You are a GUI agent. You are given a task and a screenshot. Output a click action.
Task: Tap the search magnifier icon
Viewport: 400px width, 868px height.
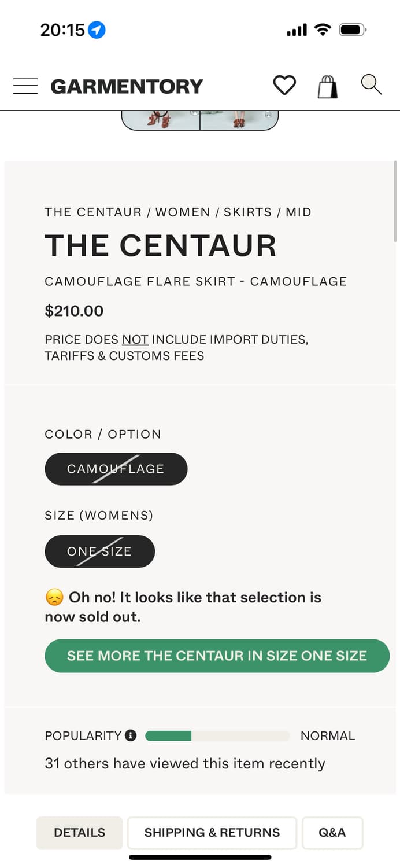point(371,84)
